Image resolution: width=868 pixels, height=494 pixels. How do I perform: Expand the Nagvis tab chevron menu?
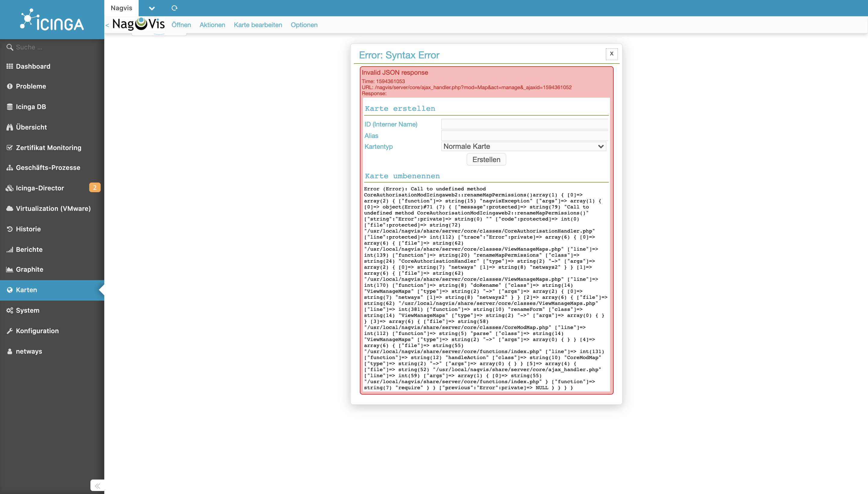[x=152, y=8]
